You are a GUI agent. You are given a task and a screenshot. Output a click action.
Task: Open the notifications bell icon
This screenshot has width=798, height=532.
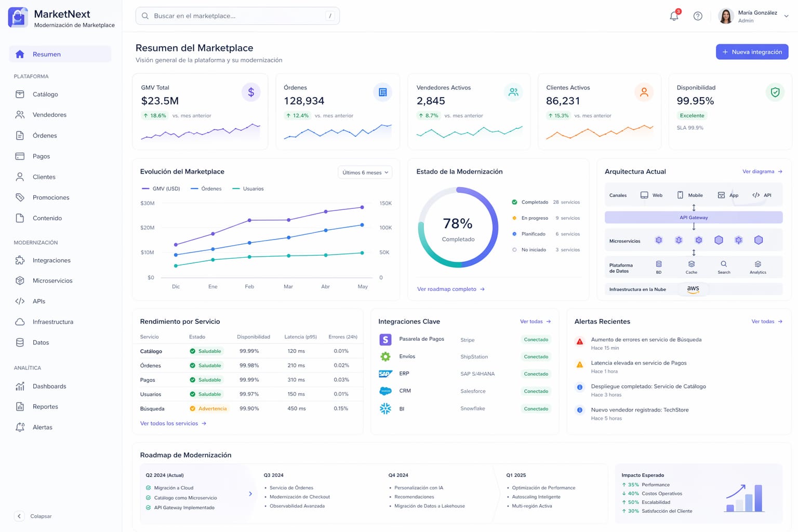pyautogui.click(x=674, y=16)
